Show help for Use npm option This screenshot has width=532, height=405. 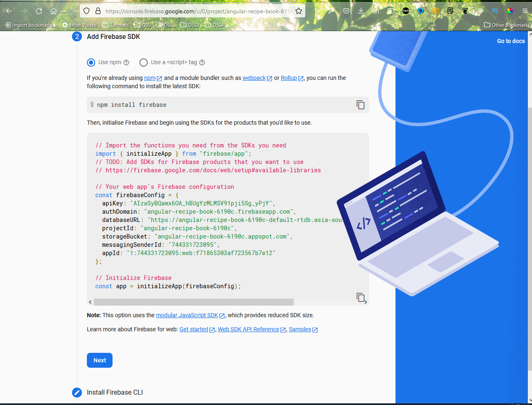click(x=126, y=63)
